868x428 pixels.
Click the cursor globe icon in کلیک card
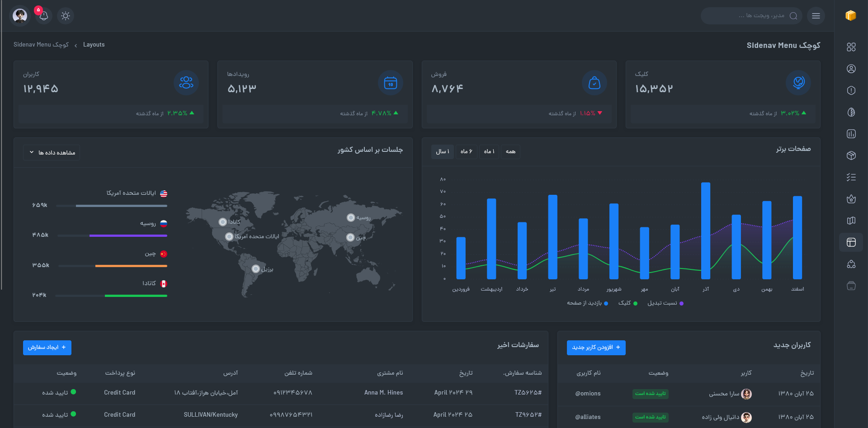click(799, 83)
